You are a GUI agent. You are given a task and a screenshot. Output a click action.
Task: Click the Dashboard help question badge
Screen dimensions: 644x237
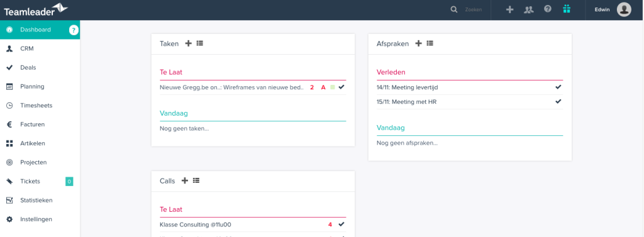click(74, 30)
